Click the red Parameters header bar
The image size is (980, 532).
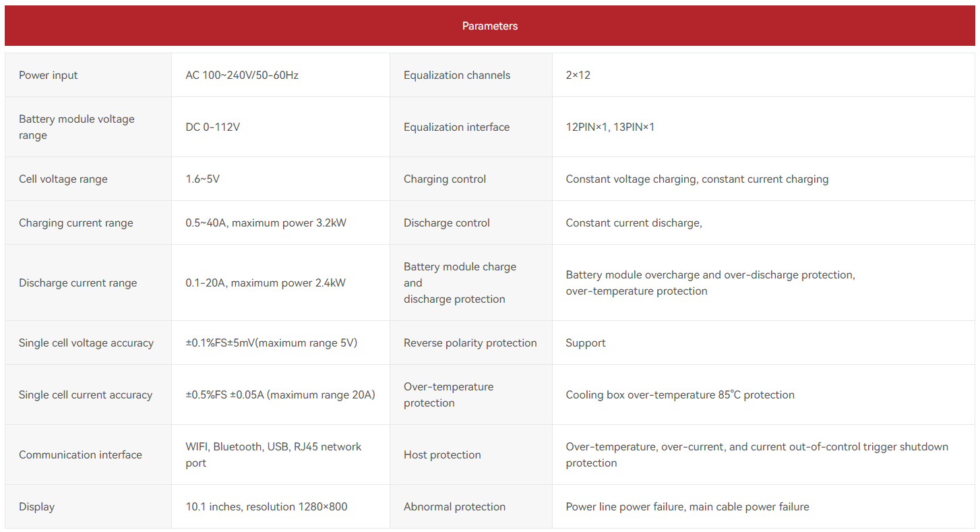pyautogui.click(x=490, y=26)
